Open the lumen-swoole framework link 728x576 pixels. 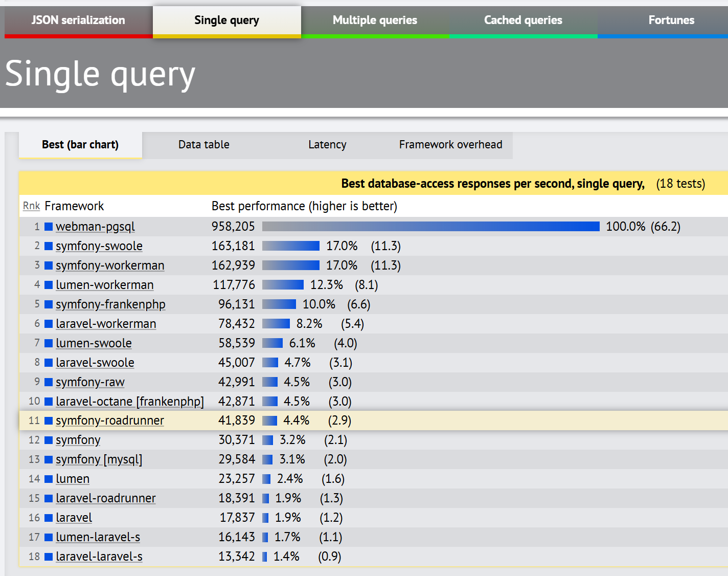click(x=94, y=343)
